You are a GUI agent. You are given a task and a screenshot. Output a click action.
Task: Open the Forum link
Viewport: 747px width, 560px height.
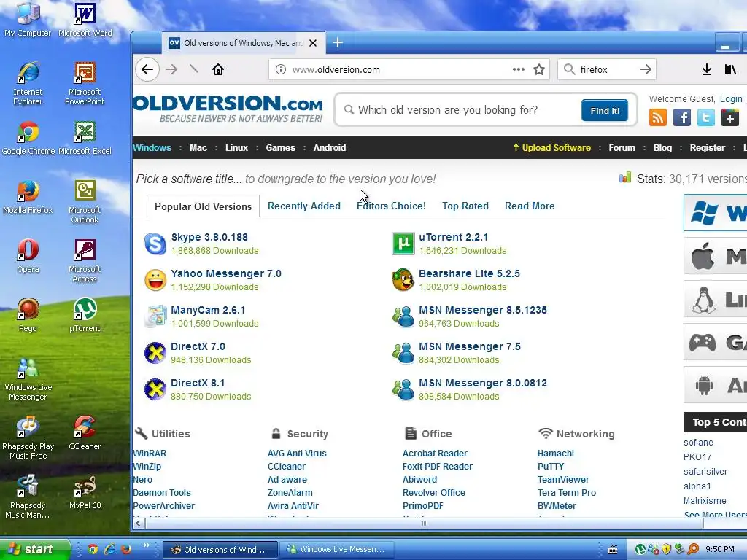tap(622, 147)
